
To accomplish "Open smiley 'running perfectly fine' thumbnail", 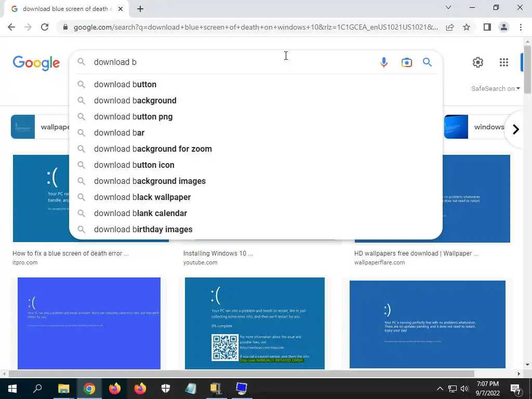I will (x=428, y=324).
